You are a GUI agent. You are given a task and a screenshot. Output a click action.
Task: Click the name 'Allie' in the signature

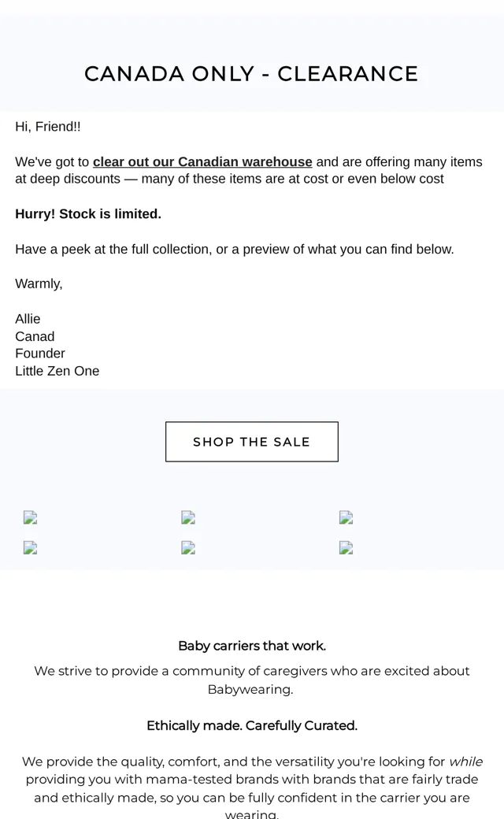[x=28, y=319]
